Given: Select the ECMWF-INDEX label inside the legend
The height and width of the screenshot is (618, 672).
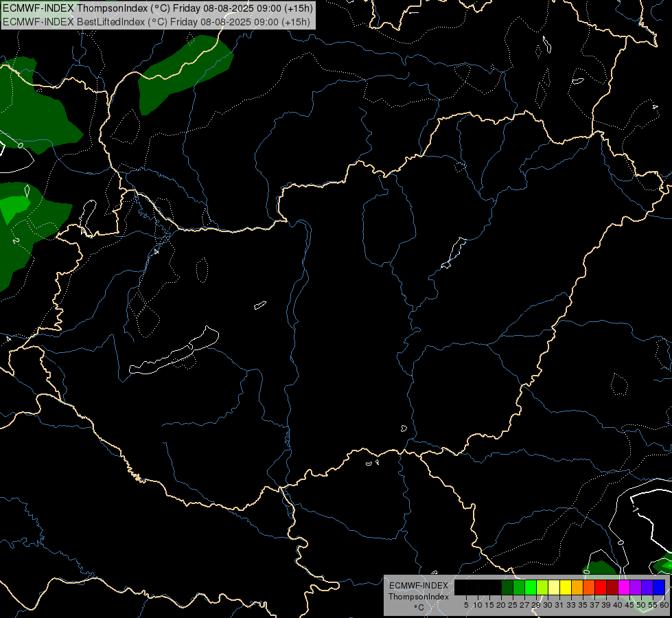Looking at the screenshot, I should click(418, 586).
